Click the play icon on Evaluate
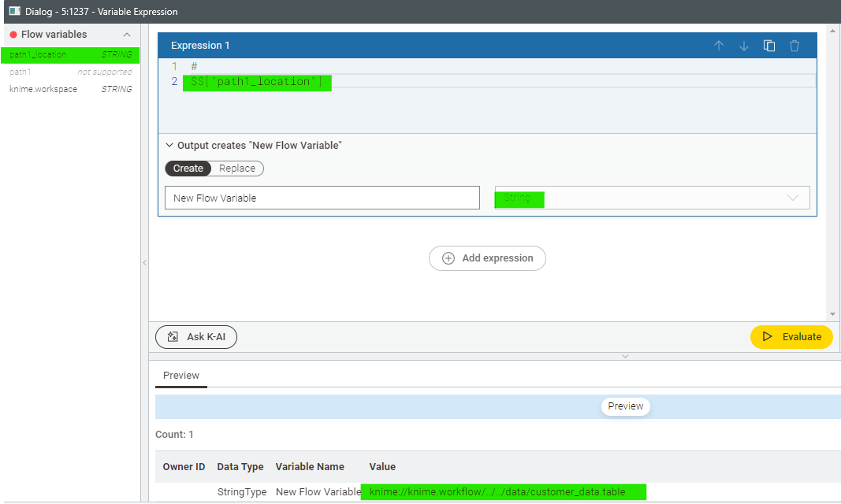Image resolution: width=841 pixels, height=504 pixels. pos(768,336)
